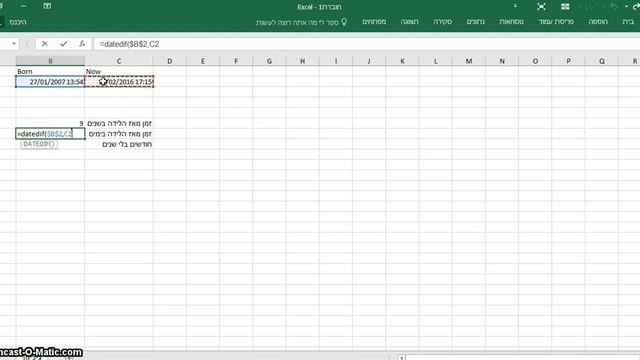Click the four-arrows icon in the title bar
The width and height of the screenshot is (640, 360).
click(541, 7)
